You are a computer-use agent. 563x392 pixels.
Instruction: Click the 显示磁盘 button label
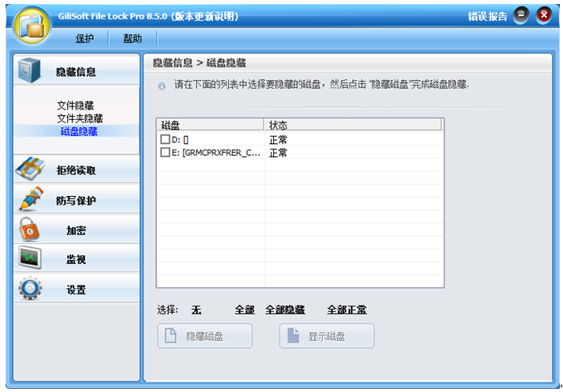pyautogui.click(x=327, y=337)
